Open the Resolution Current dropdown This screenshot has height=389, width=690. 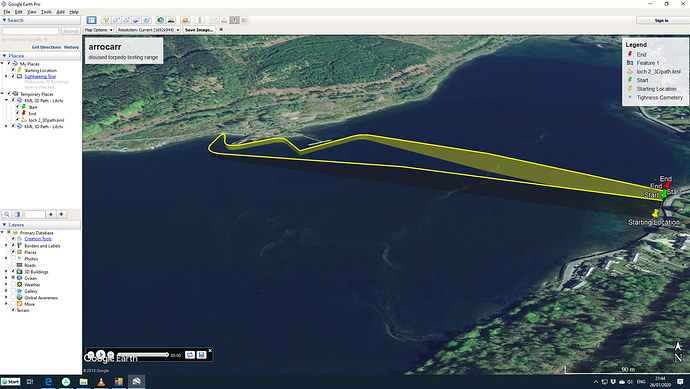click(148, 30)
